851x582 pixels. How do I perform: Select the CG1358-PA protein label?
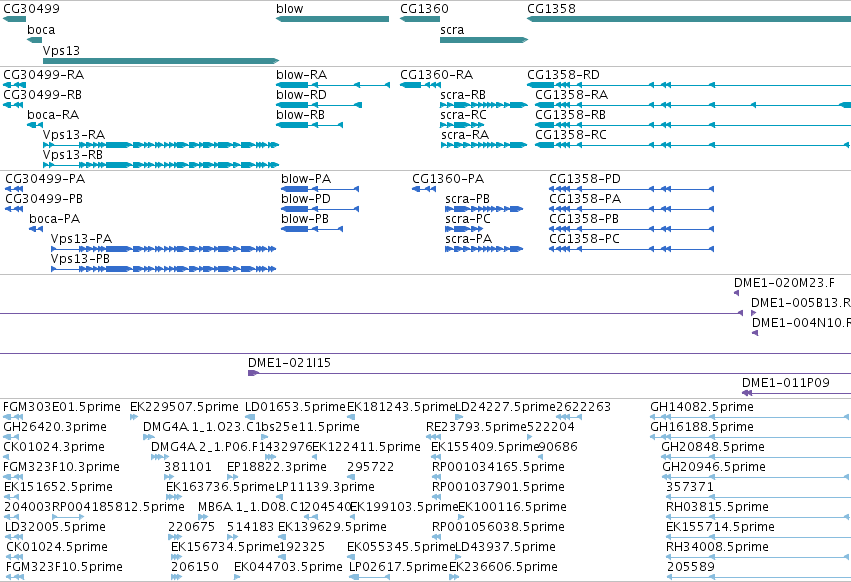(x=585, y=199)
